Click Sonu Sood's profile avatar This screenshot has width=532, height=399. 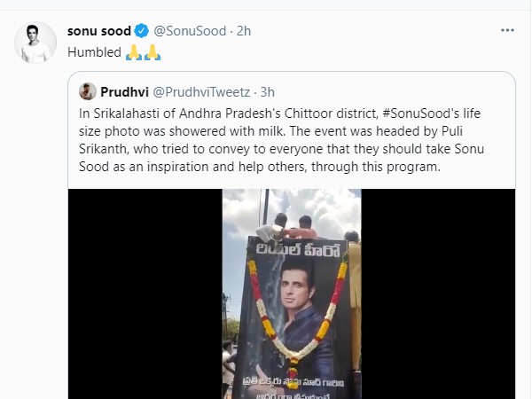[35, 43]
